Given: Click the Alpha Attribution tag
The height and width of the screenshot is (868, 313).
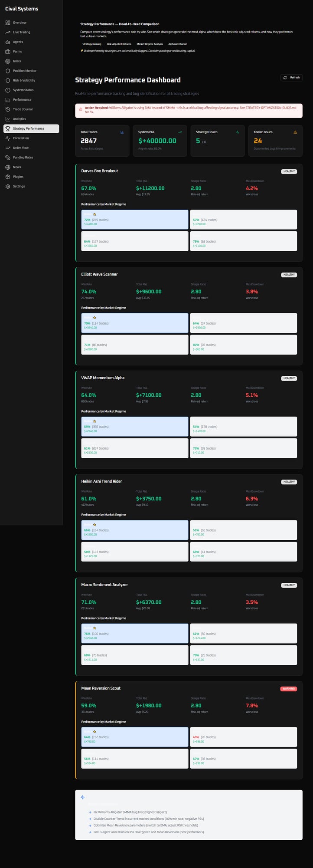Looking at the screenshot, I should 178,44.
